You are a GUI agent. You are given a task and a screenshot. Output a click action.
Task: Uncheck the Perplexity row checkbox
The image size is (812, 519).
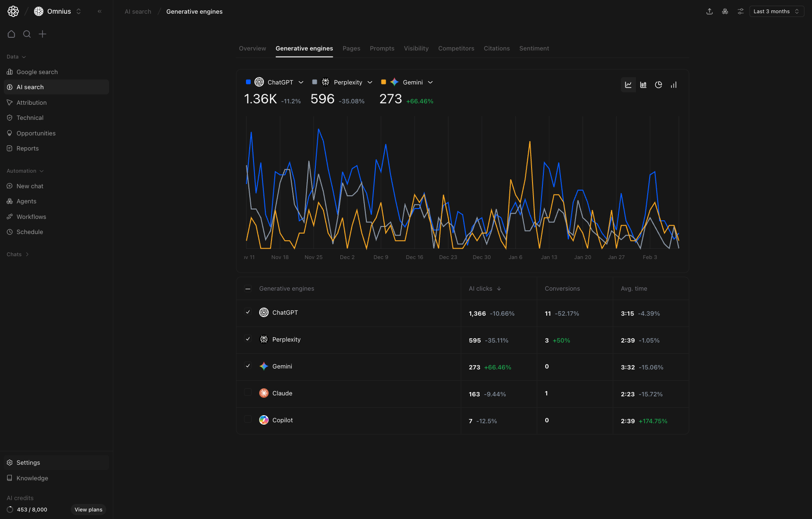[248, 339]
